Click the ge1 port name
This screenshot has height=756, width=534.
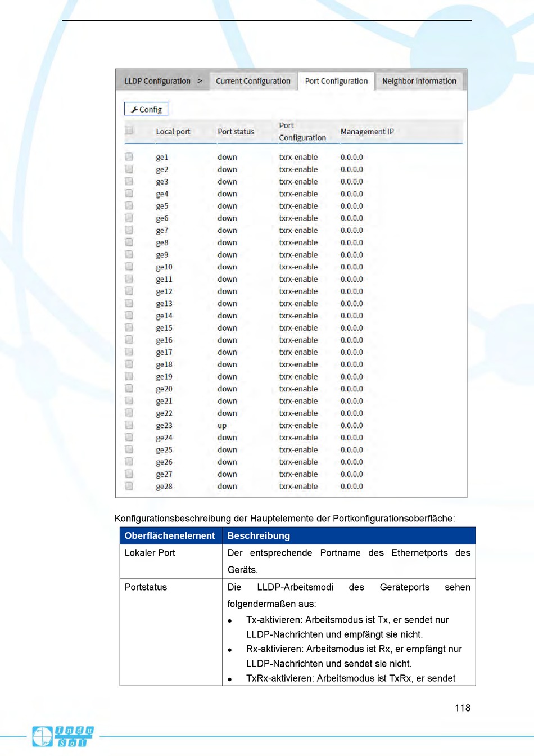(162, 157)
